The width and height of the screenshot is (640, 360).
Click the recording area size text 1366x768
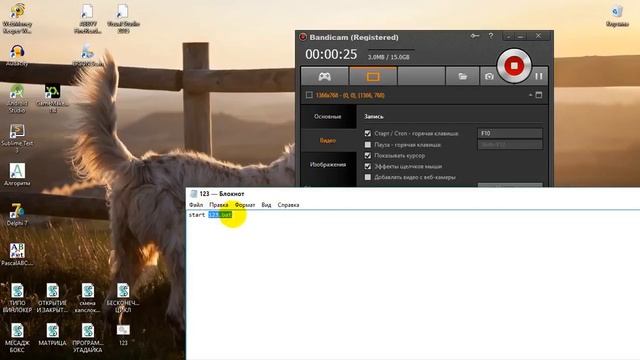[350, 95]
